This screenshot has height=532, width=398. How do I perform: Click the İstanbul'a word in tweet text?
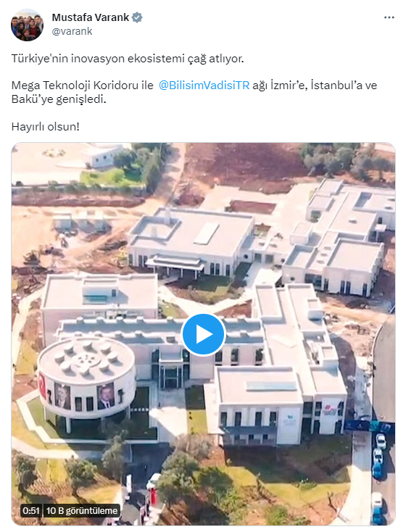[336, 85]
